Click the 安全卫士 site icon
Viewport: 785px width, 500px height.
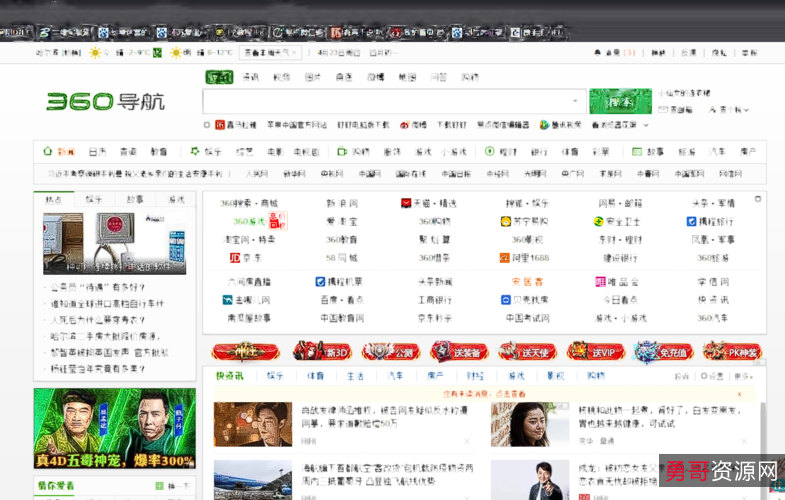point(598,221)
